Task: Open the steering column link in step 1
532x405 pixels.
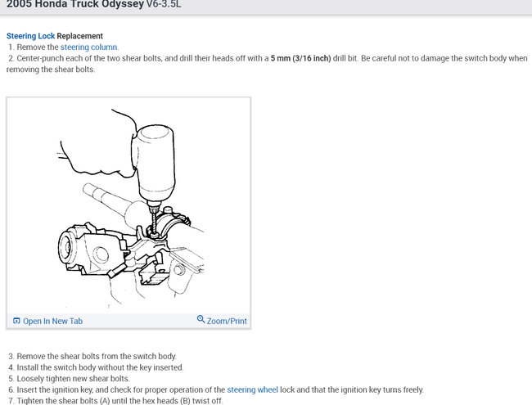Action: coord(89,47)
